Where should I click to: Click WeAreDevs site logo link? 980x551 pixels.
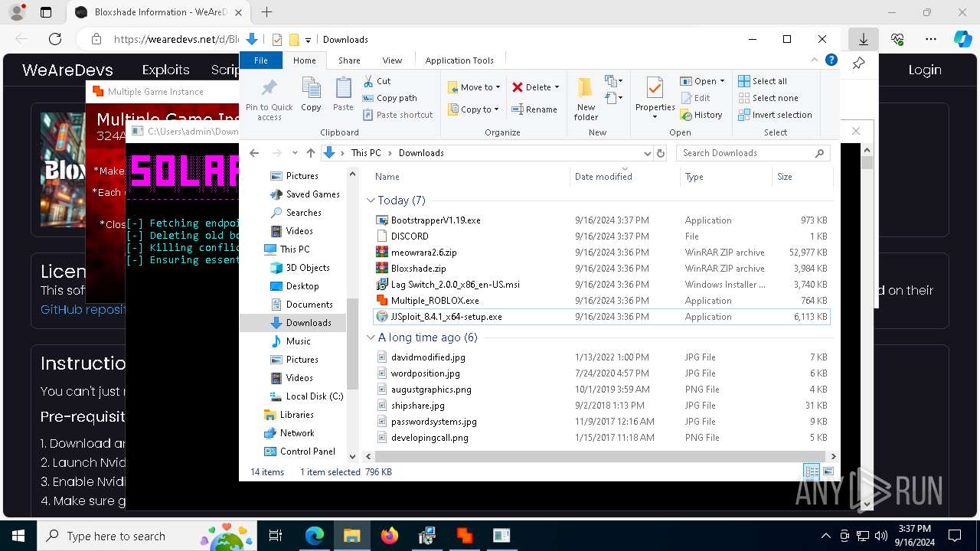(x=67, y=70)
